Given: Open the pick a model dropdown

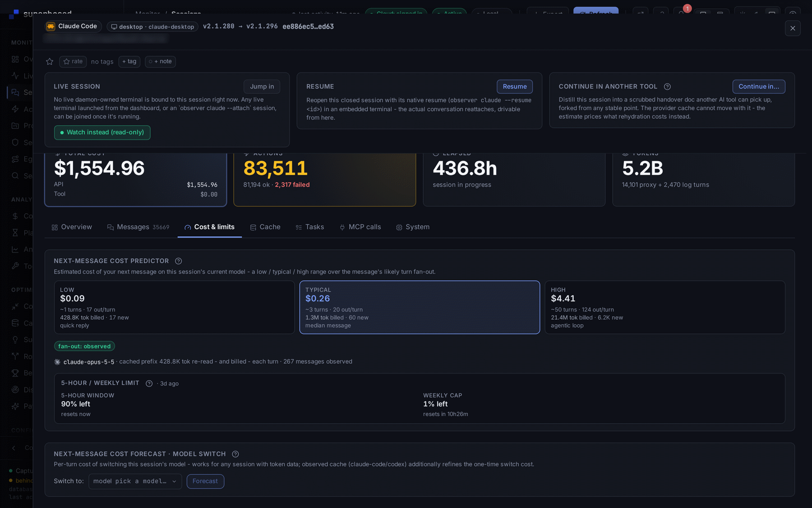Looking at the screenshot, I should point(135,481).
